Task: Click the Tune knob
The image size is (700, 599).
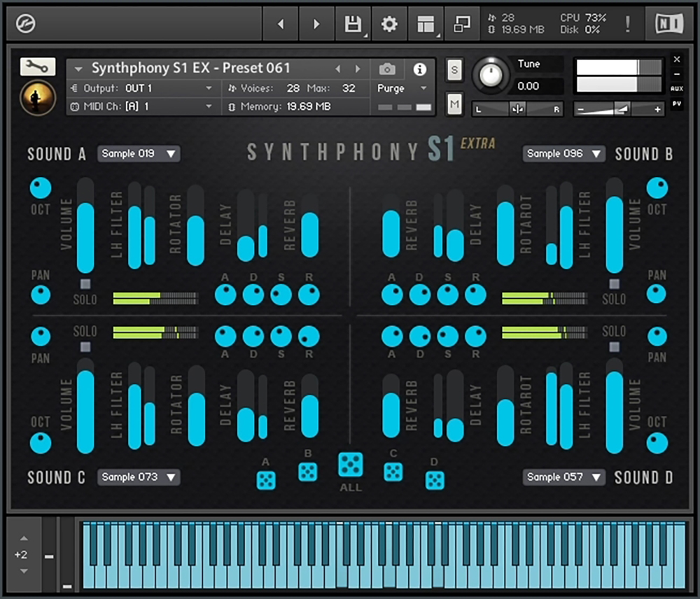Action: 490,75
